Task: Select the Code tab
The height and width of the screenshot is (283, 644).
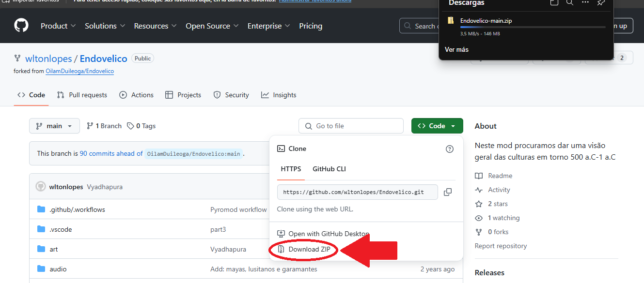Action: click(31, 95)
